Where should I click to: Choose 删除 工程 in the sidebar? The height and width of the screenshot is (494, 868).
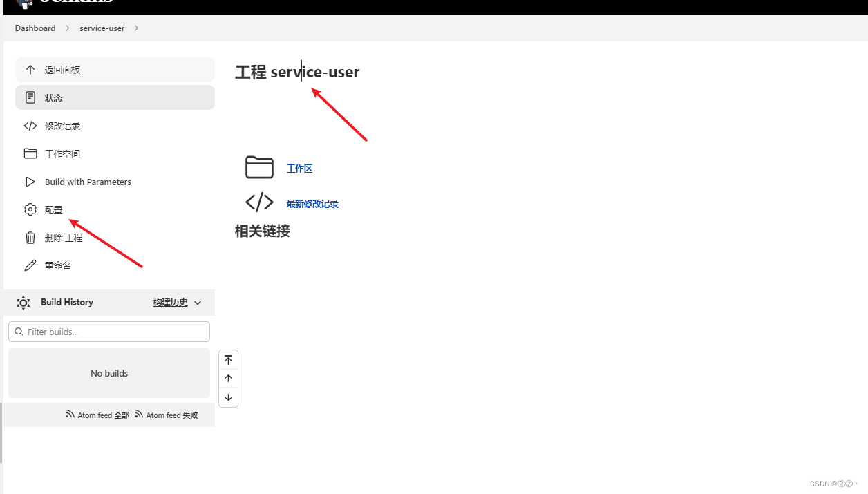(x=115, y=238)
